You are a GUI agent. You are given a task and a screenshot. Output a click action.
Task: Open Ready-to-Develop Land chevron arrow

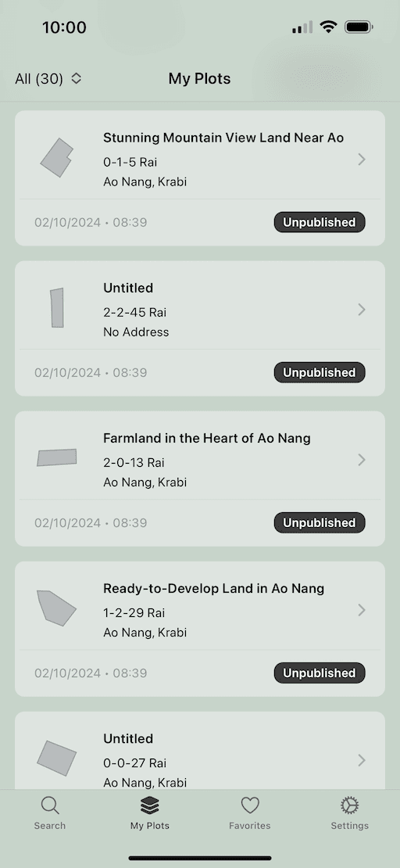(362, 610)
